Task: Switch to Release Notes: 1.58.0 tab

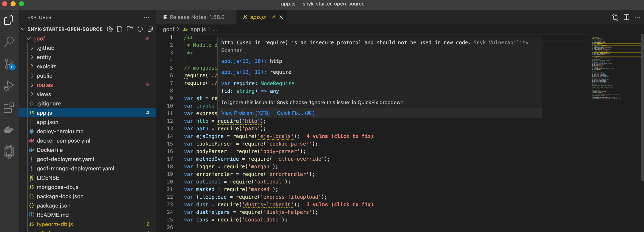Action: [x=197, y=17]
